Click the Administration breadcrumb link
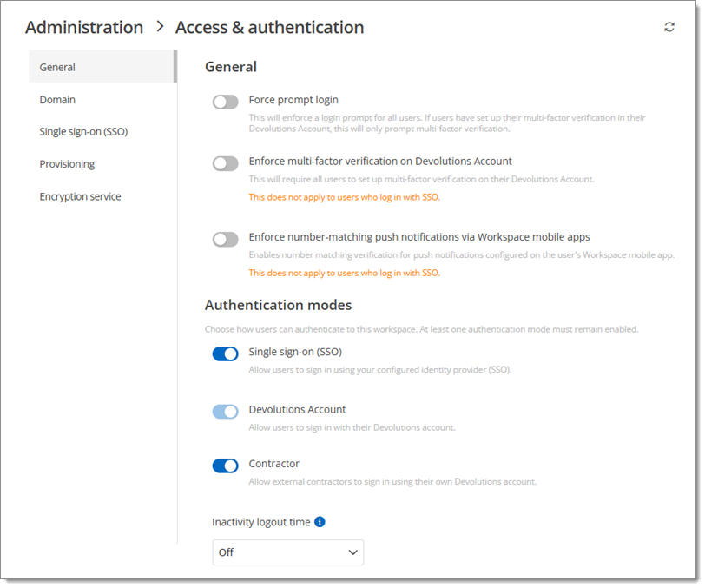Screen dimensions: 705x588 (x=83, y=27)
